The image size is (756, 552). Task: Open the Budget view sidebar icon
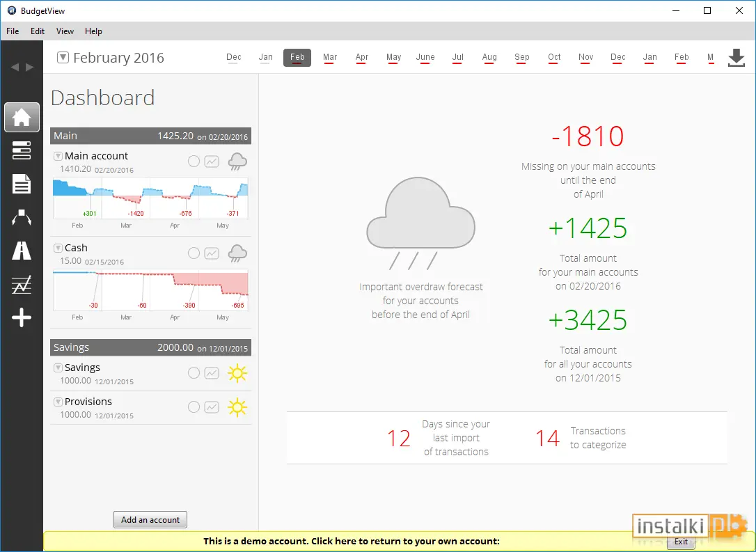pos(22,150)
